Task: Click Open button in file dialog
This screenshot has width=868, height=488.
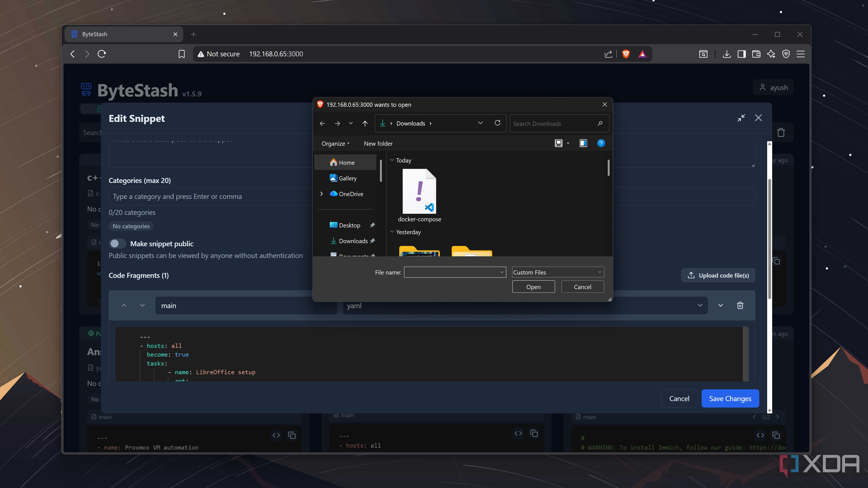Action: [x=533, y=287]
